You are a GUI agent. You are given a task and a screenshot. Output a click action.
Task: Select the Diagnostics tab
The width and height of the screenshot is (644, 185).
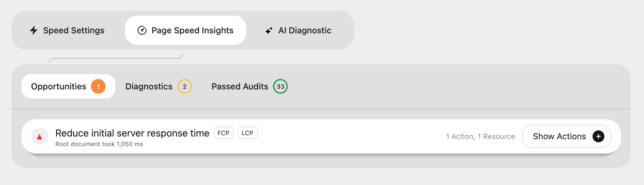[158, 86]
